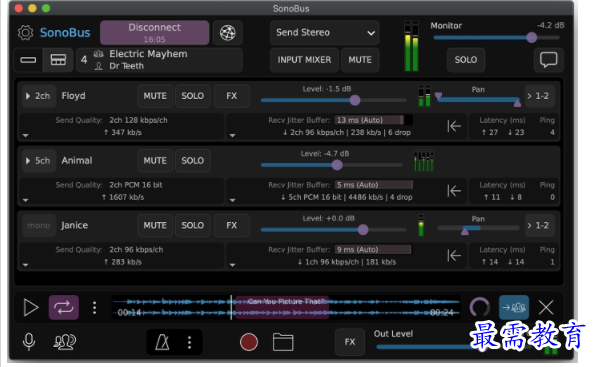
Task: Switch to minimal peer view icon
Action: pyautogui.click(x=28, y=60)
